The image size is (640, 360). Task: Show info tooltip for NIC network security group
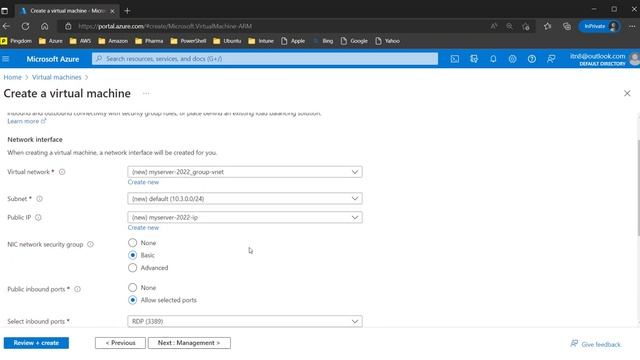90,244
